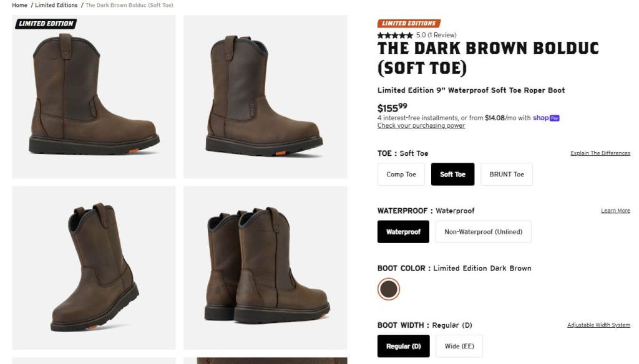Navigate to Home via breadcrumb
The width and height of the screenshot is (639, 364).
tap(19, 4)
